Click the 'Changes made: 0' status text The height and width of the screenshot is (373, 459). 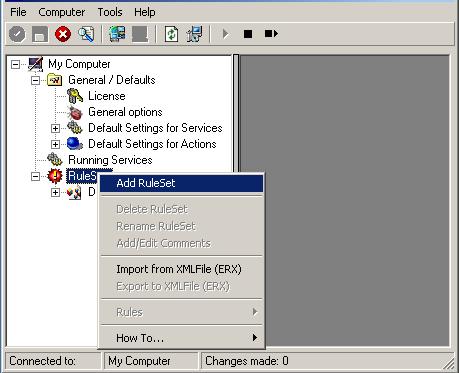click(247, 361)
